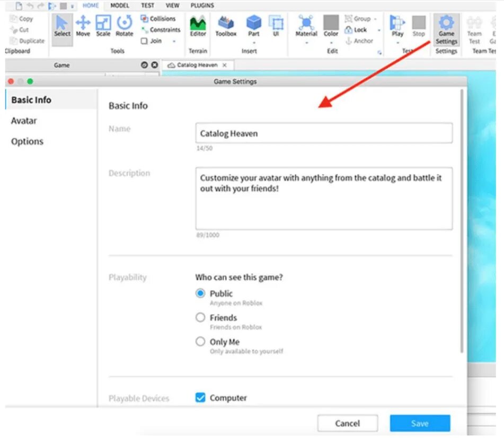Click the redo arrow icon
504x438 pixels.
pos(40,6)
